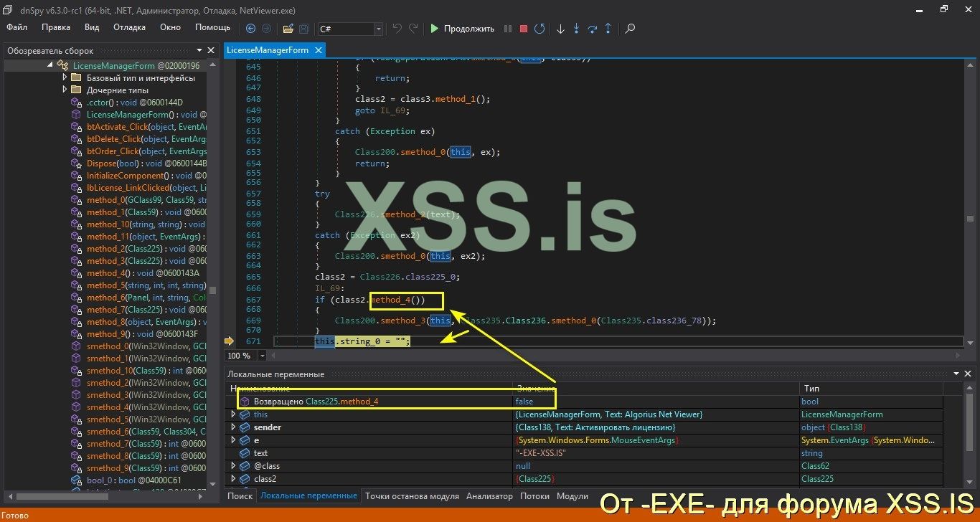
Task: Collapse the LicenseManagerForm tree node
Action: pos(50,65)
